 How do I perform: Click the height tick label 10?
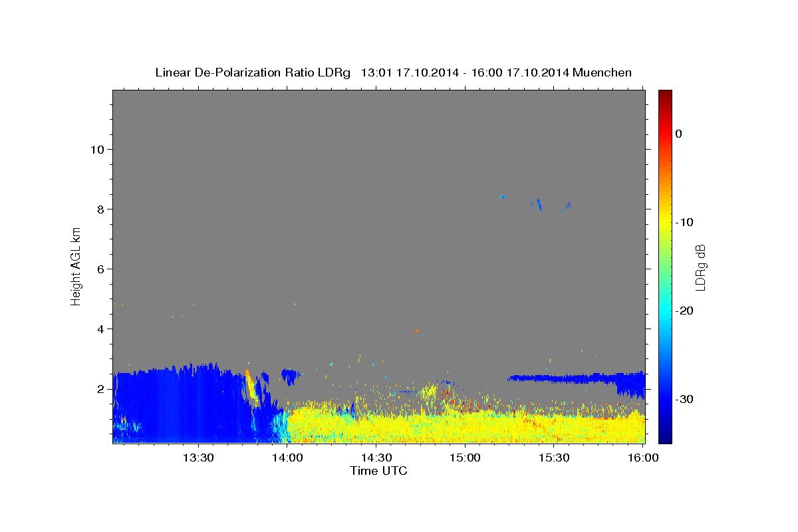pyautogui.click(x=96, y=150)
